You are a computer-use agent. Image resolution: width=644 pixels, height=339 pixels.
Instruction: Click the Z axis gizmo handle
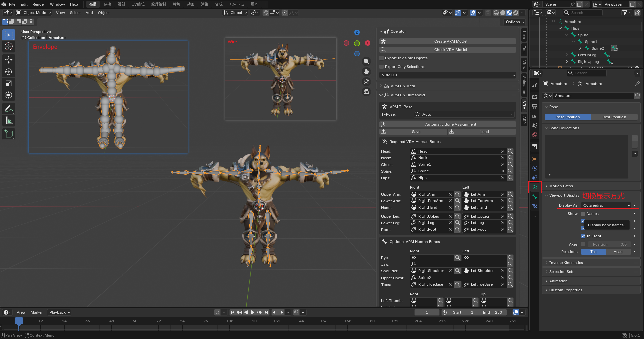357,32
